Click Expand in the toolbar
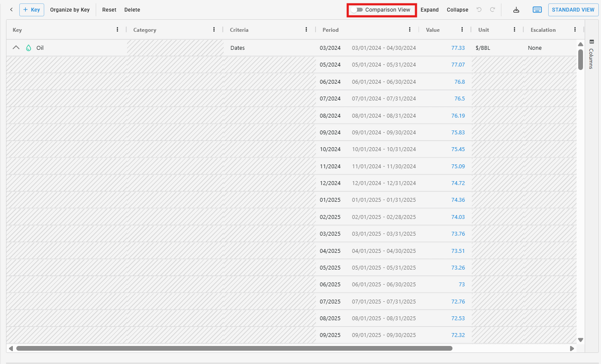Screen dimensions: 601x364 [x=429, y=9]
